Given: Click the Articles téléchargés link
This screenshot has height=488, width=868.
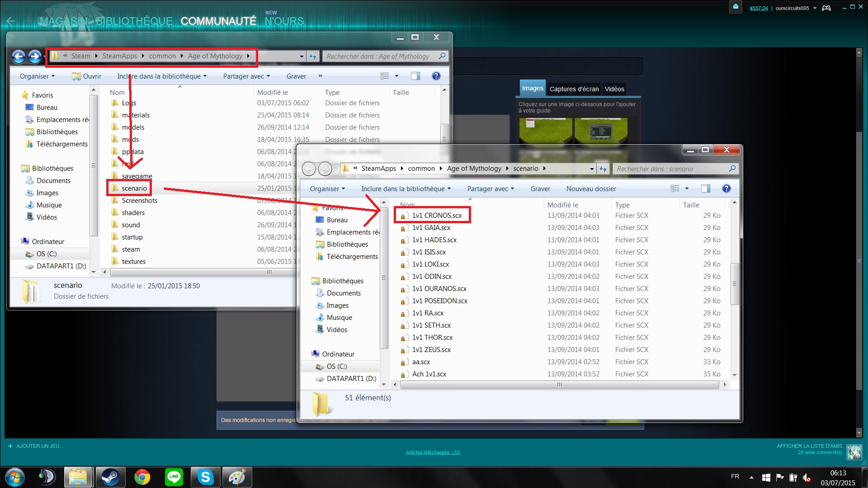Looking at the screenshot, I should (x=433, y=452).
